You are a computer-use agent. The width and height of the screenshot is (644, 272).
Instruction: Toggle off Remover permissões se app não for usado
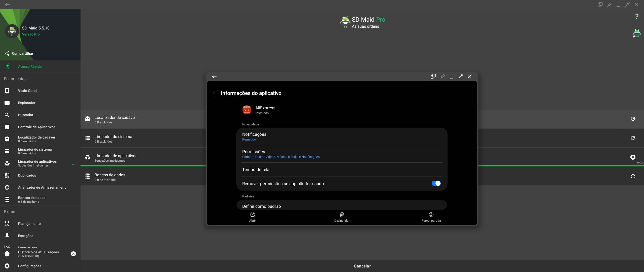(x=436, y=183)
